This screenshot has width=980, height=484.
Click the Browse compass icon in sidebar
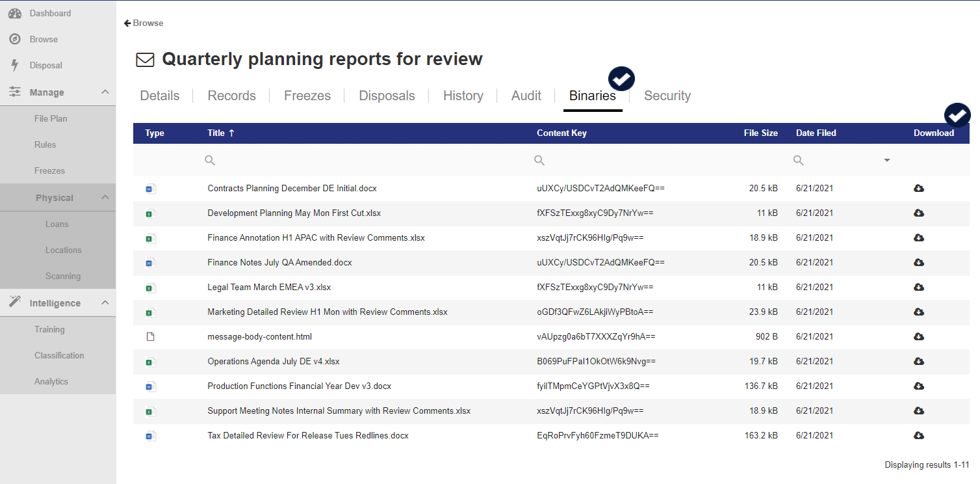pyautogui.click(x=15, y=39)
